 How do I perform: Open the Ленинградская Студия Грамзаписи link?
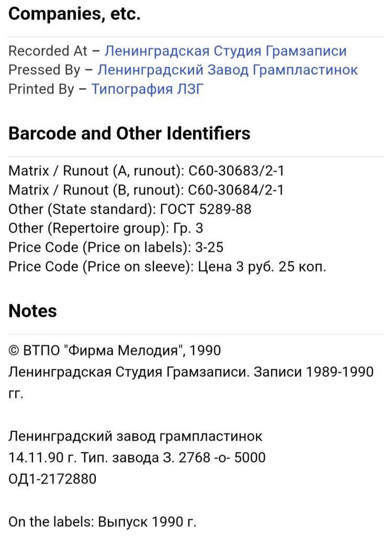(x=225, y=51)
